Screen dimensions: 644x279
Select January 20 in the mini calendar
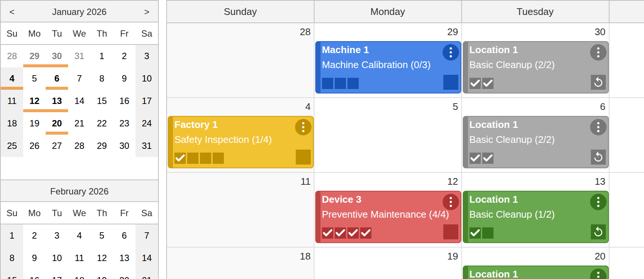click(57, 123)
